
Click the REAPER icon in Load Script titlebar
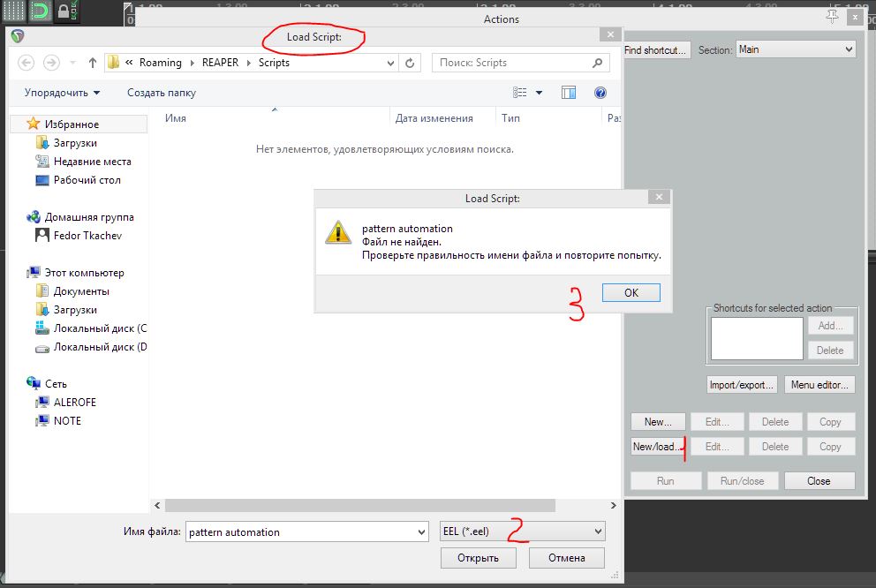point(18,36)
